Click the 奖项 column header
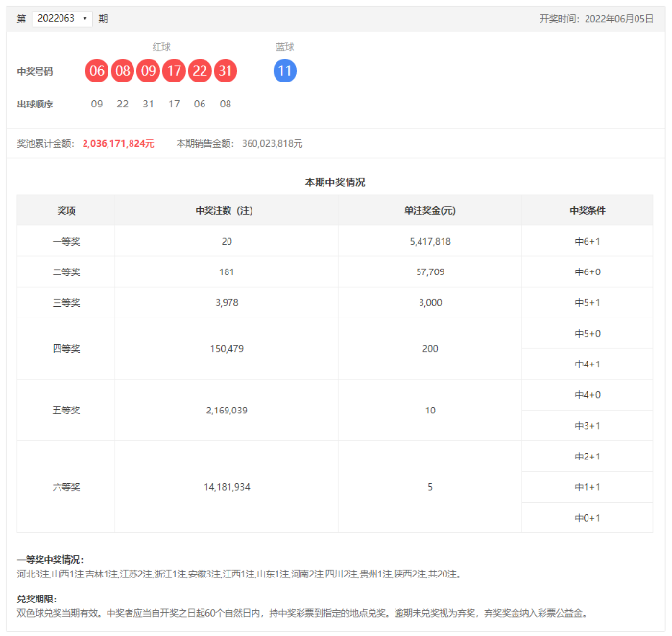The height and width of the screenshot is (636, 672). (x=66, y=210)
